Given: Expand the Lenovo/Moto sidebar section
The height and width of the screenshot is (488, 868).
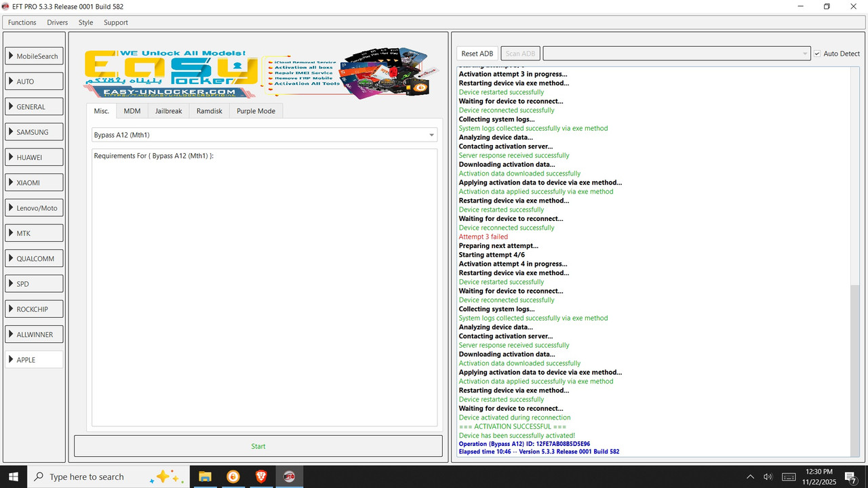Looking at the screenshot, I should 35,208.
